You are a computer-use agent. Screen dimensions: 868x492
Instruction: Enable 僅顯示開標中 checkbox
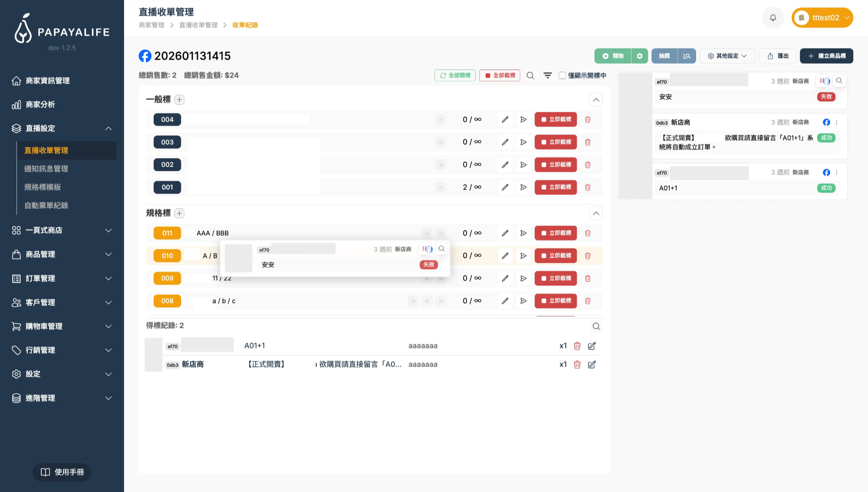(562, 75)
